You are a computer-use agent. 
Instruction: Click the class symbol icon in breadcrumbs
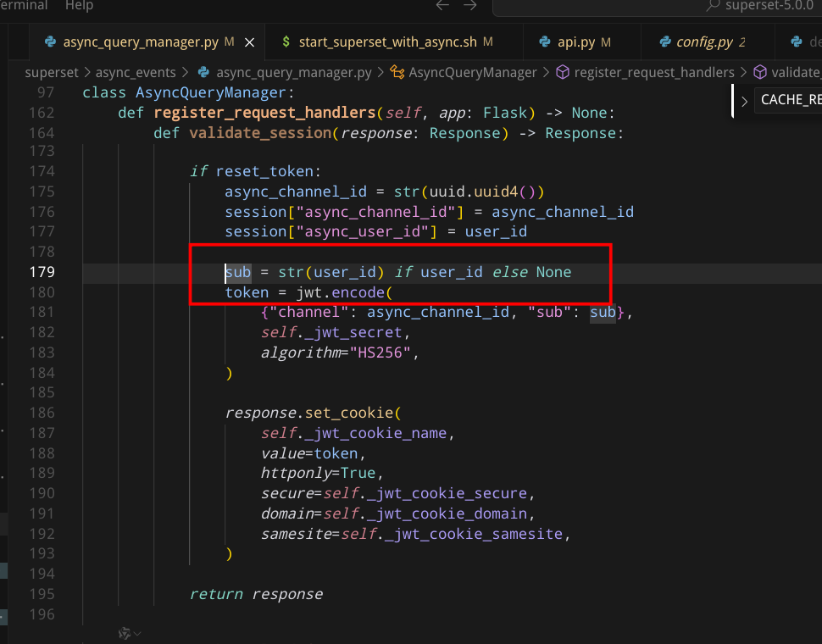coord(397,72)
